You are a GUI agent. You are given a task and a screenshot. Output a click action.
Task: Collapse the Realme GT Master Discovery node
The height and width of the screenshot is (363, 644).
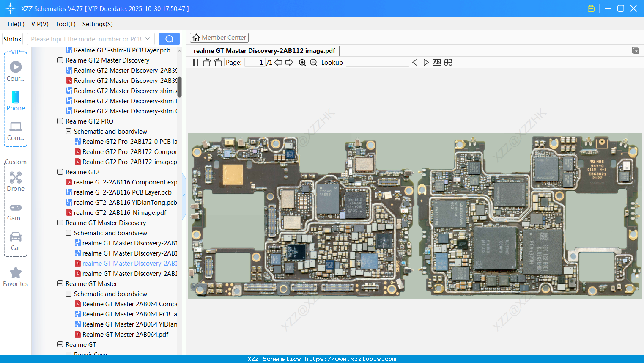[x=60, y=223]
